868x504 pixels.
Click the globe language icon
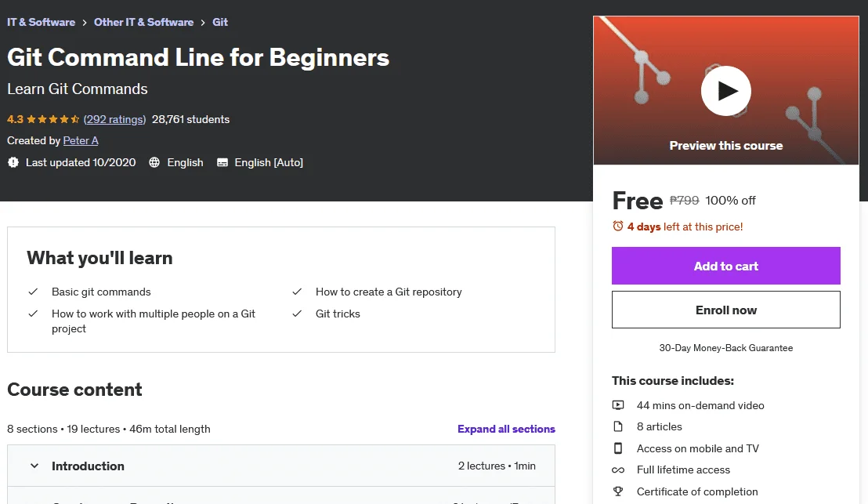click(x=154, y=162)
